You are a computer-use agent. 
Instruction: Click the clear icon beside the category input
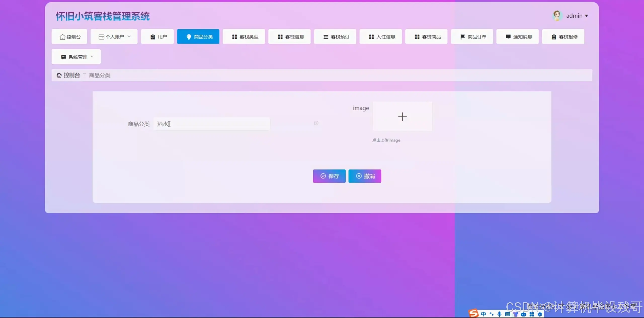(x=316, y=123)
